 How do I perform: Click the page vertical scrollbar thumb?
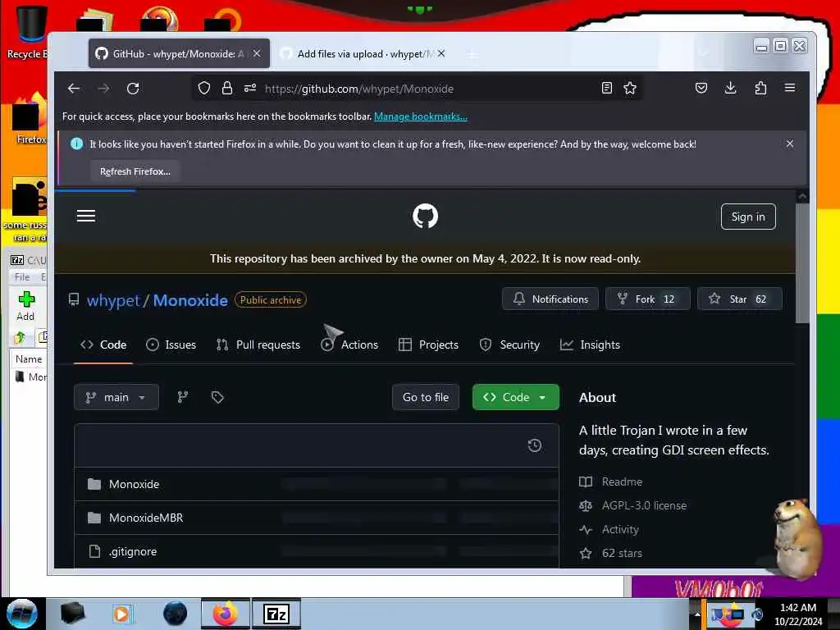point(801,262)
